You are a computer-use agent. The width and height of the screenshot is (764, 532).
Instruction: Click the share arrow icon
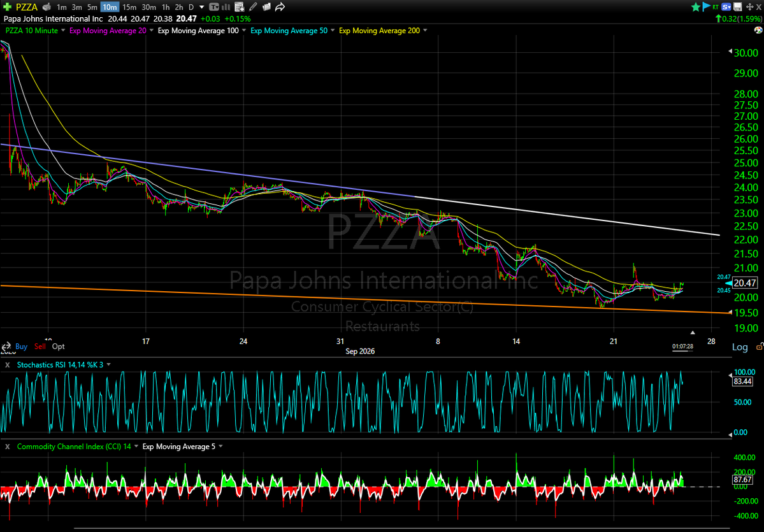[280, 7]
